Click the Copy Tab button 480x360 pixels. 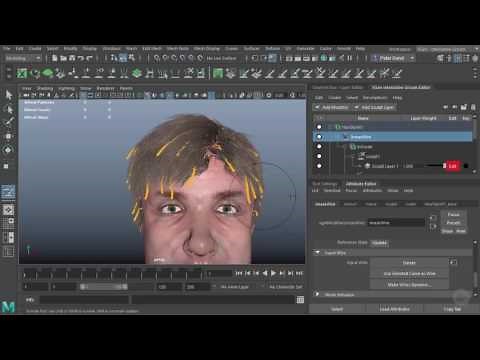tap(452, 309)
